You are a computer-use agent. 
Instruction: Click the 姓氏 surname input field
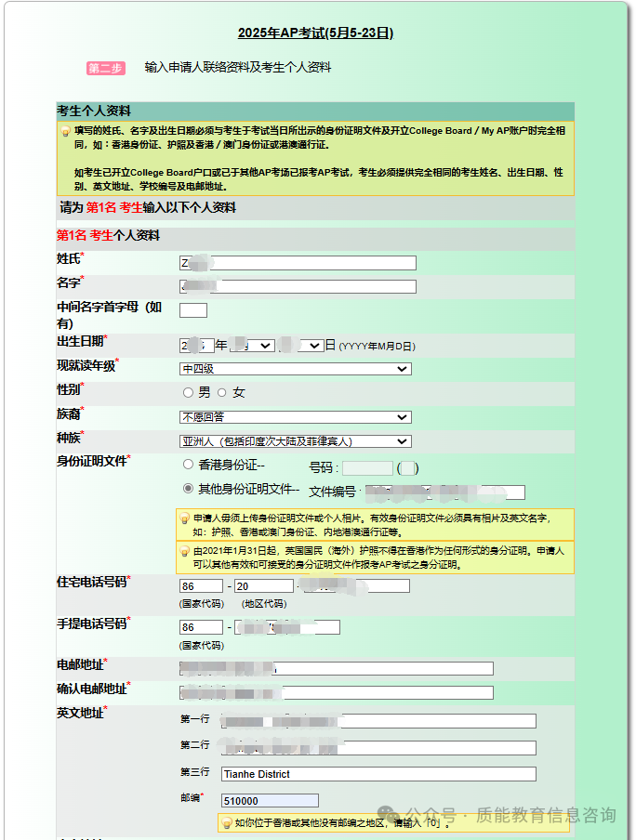pyautogui.click(x=298, y=262)
